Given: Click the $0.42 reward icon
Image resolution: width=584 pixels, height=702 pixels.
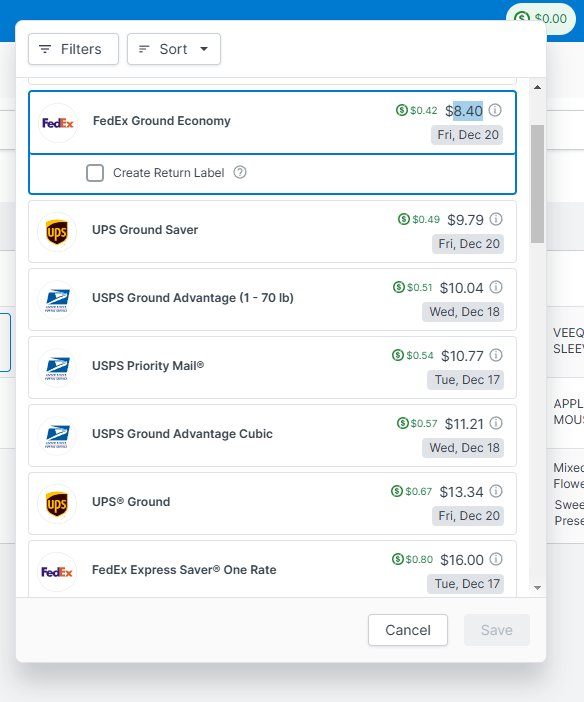Looking at the screenshot, I should click(x=402, y=110).
